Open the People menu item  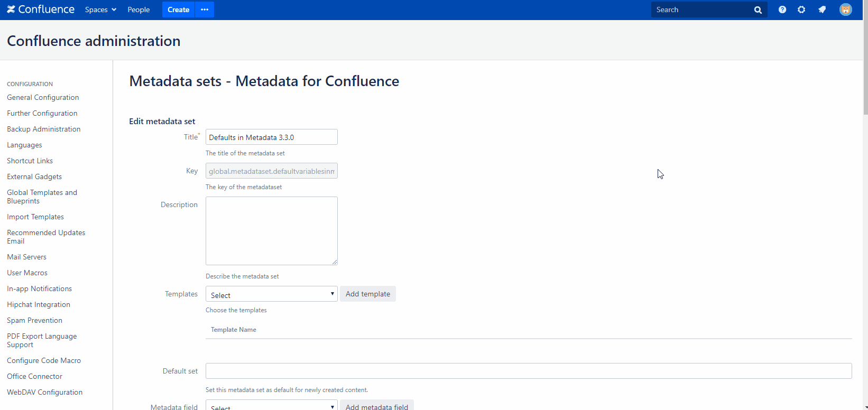(x=138, y=10)
